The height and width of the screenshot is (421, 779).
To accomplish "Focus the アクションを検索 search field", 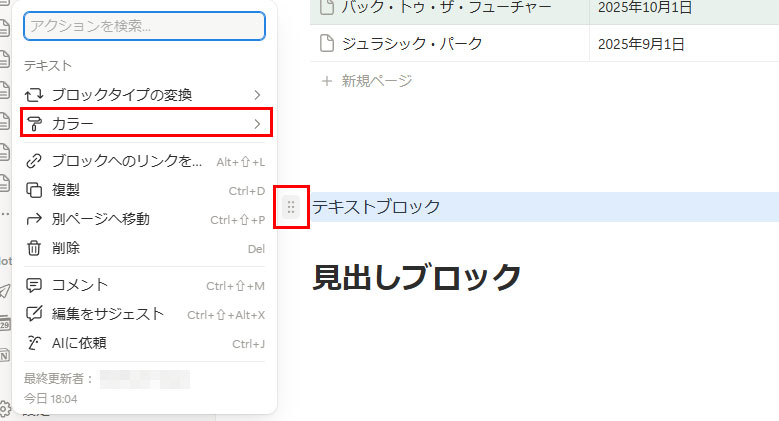I will (144, 26).
